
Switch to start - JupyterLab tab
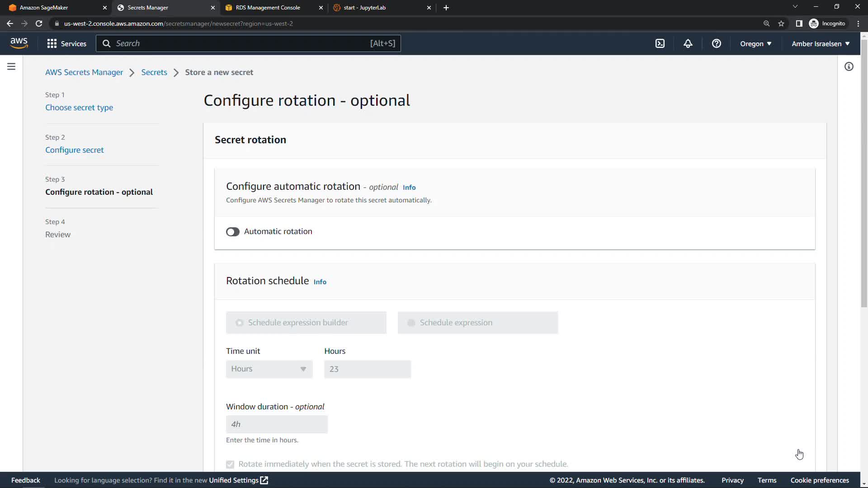364,8
